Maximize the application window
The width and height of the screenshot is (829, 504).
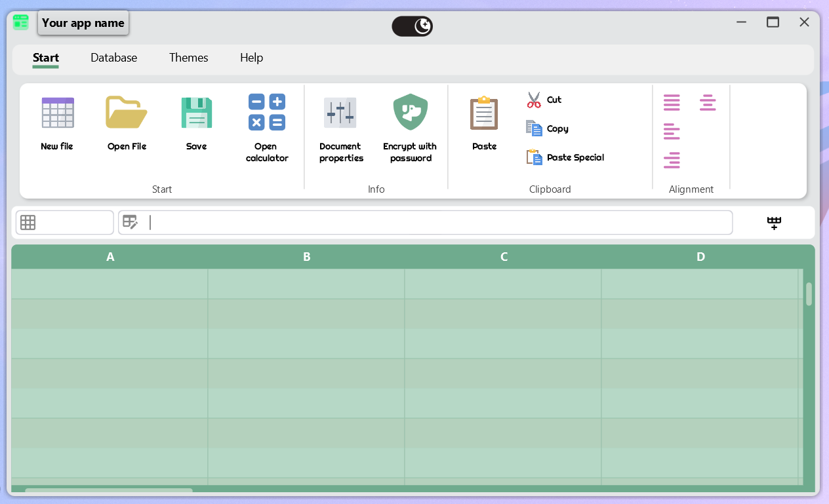tap(773, 22)
